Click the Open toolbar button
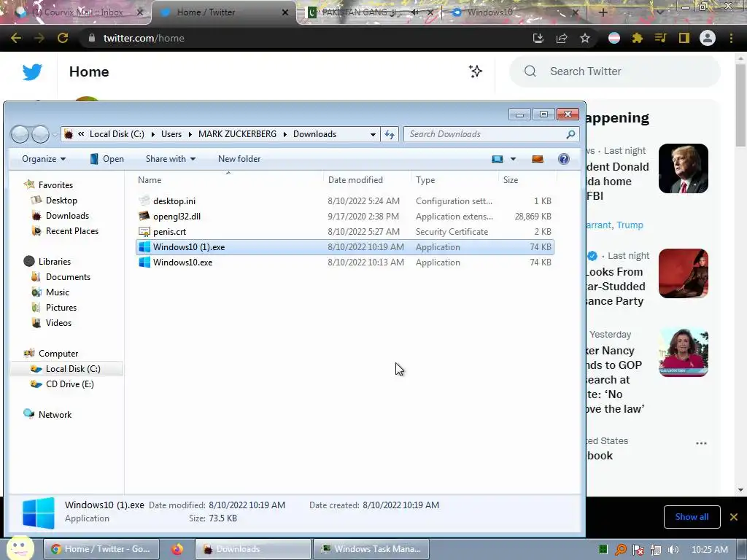Image resolution: width=747 pixels, height=560 pixels. pos(107,159)
